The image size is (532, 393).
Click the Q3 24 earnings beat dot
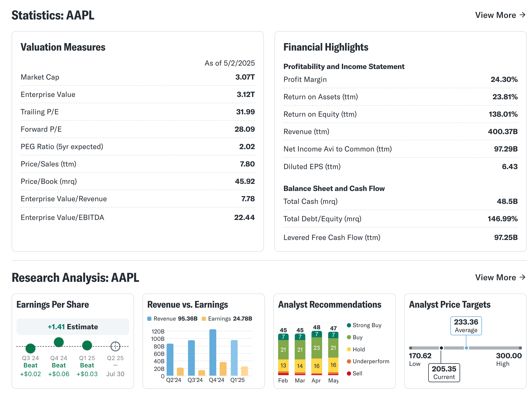coord(31,348)
